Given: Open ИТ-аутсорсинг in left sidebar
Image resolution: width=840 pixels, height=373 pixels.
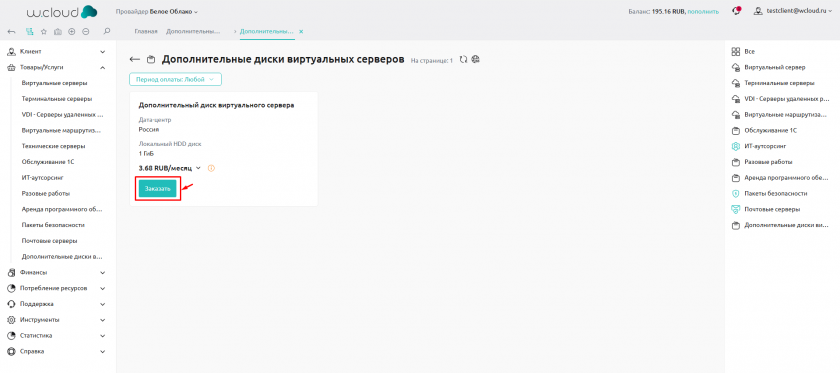Looking at the screenshot, I should (x=43, y=177).
